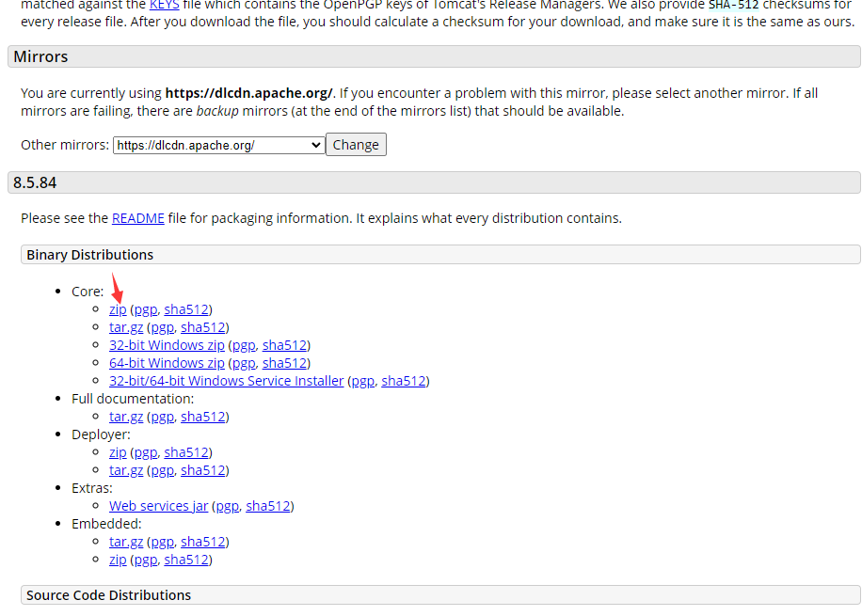This screenshot has height=616, width=862.
Task: Download the 64-bit Windows zip
Action: (167, 363)
